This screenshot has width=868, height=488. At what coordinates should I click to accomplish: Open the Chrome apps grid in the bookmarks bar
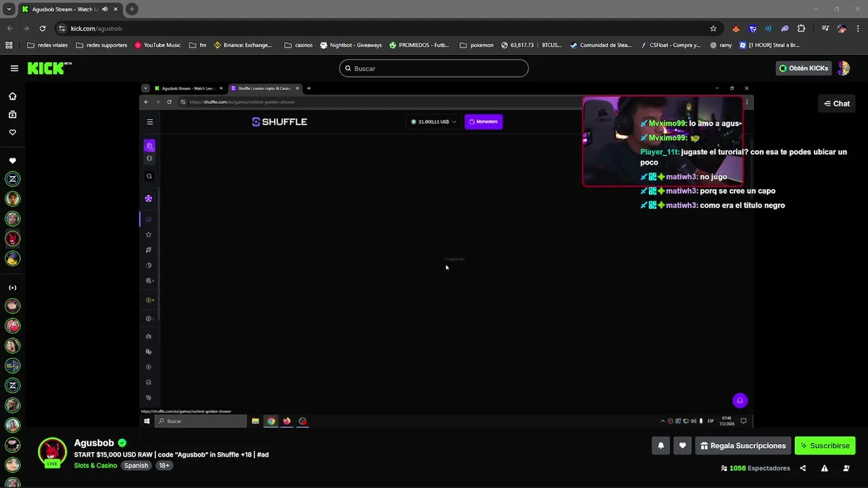[x=9, y=45]
